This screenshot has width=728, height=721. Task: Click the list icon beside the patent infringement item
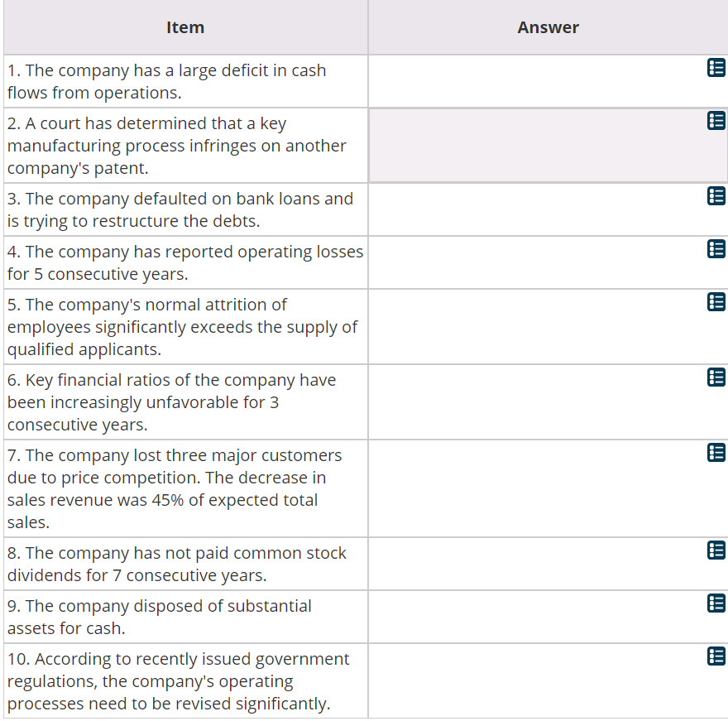(x=716, y=121)
